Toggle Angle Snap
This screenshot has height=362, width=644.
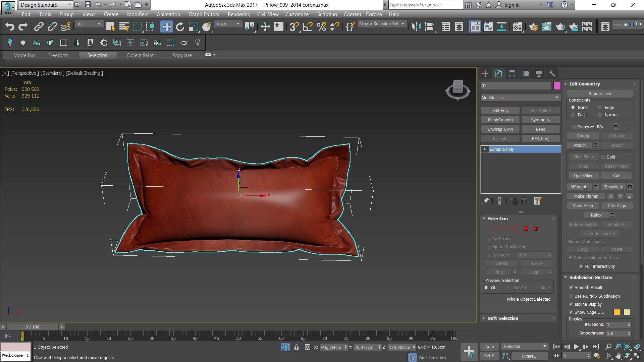(x=308, y=27)
